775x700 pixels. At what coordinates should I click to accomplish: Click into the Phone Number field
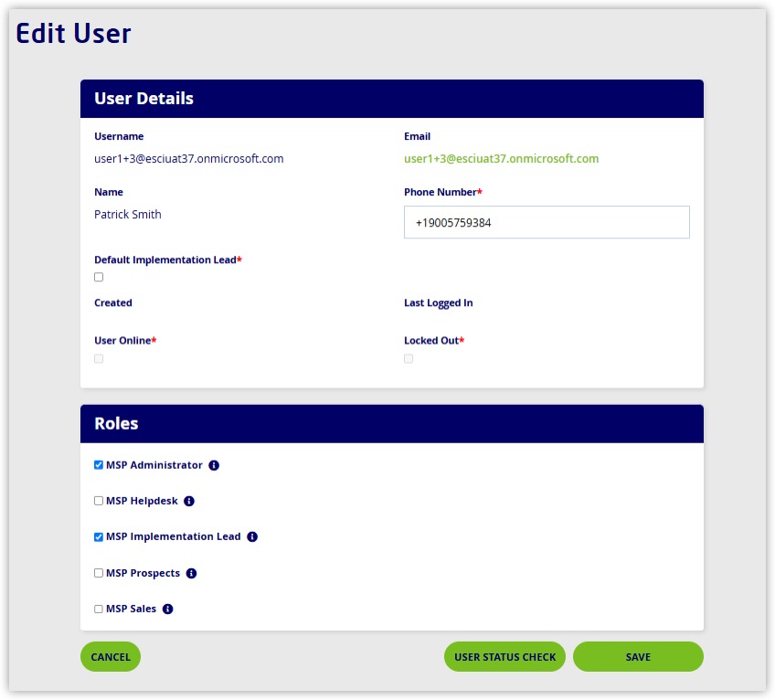546,222
